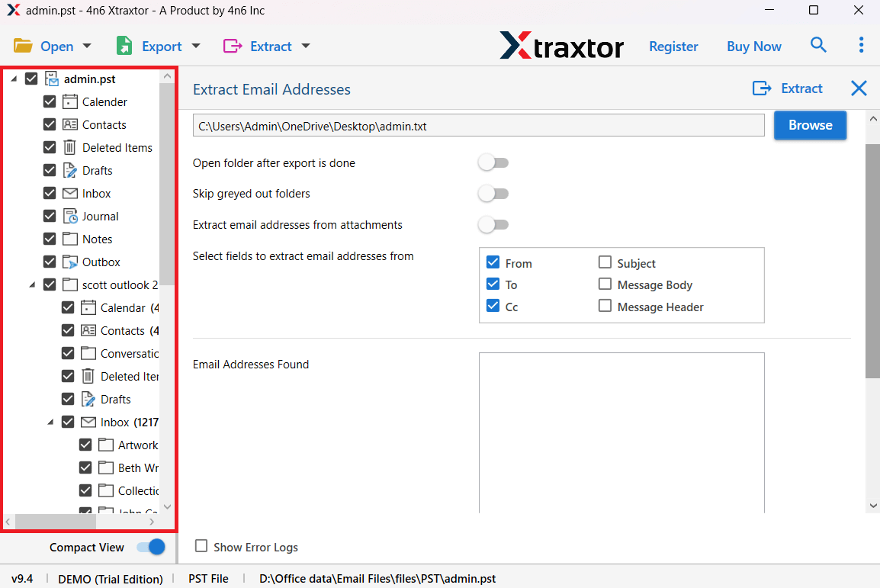Click the Outbox icon
The width and height of the screenshot is (880, 588).
70,262
